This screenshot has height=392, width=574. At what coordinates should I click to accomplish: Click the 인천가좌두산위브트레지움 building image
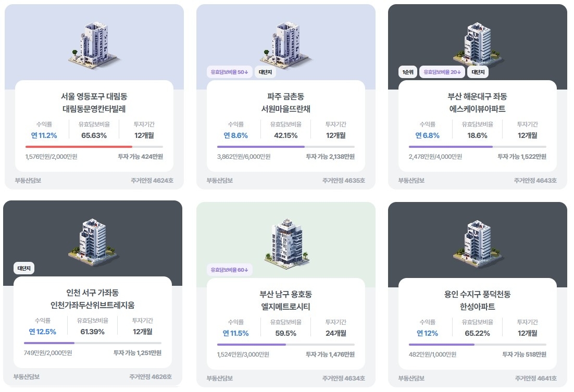click(92, 240)
